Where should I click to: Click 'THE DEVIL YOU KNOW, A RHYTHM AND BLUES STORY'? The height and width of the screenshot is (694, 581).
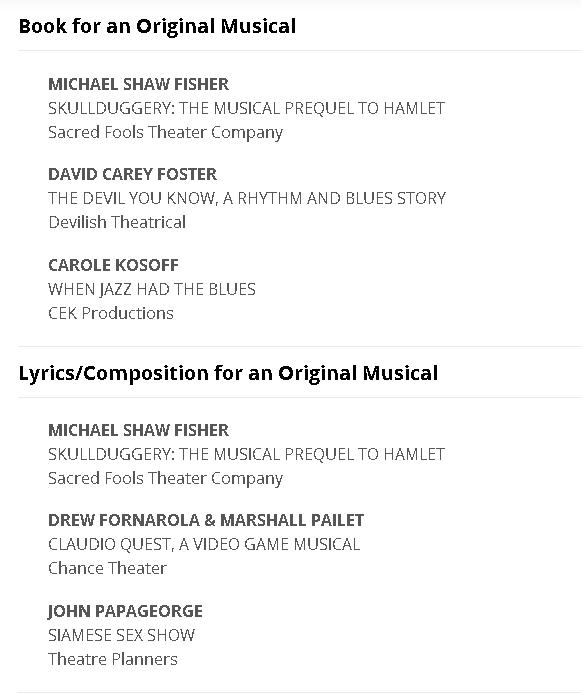(247, 198)
